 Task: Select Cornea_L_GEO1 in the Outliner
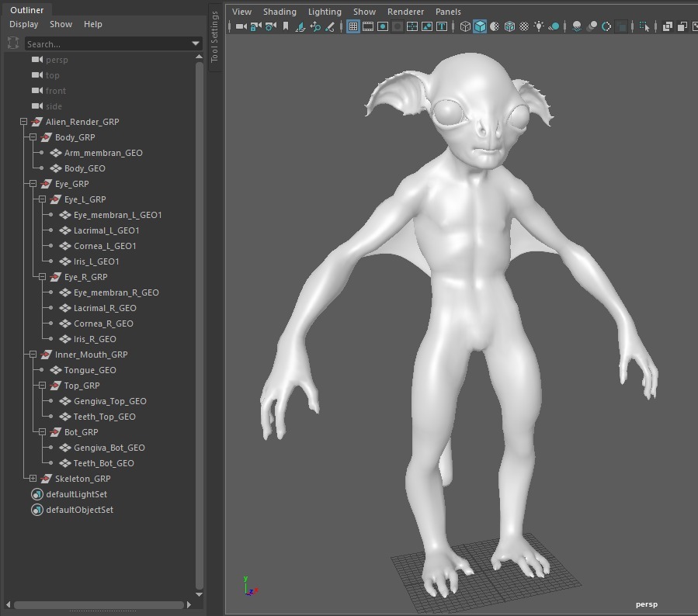pyautogui.click(x=105, y=246)
